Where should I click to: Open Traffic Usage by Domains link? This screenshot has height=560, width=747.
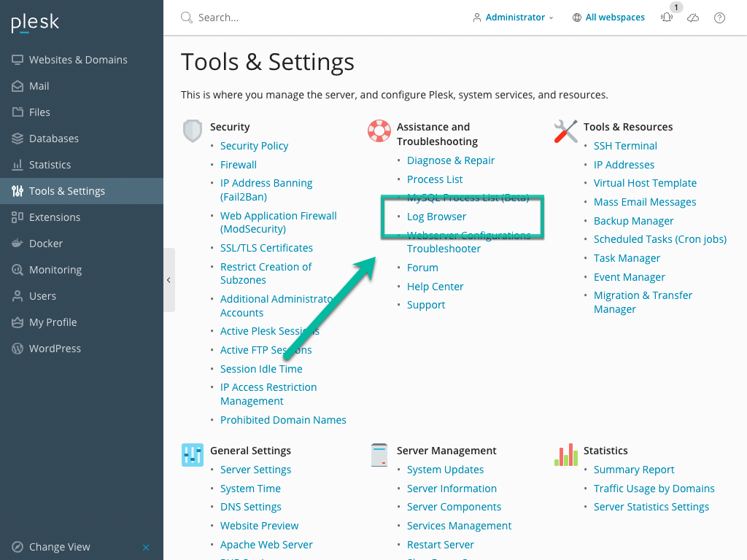coord(654,489)
